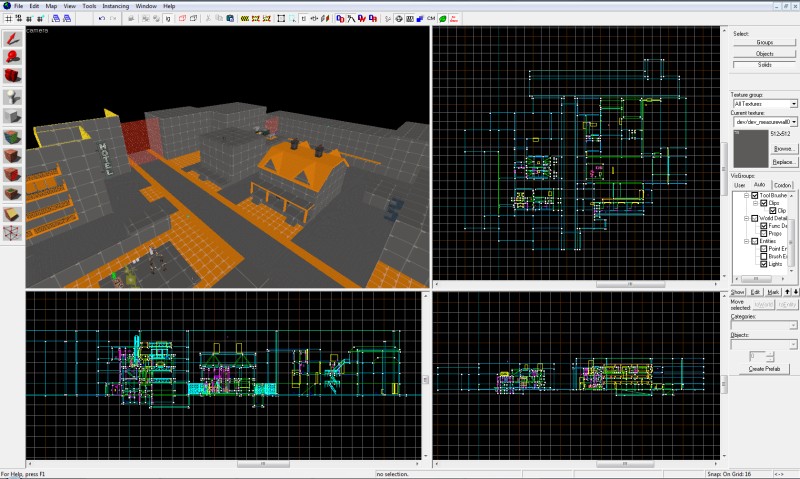Select the Entity tool icon
The width and height of the screenshot is (800, 479).
(x=12, y=97)
